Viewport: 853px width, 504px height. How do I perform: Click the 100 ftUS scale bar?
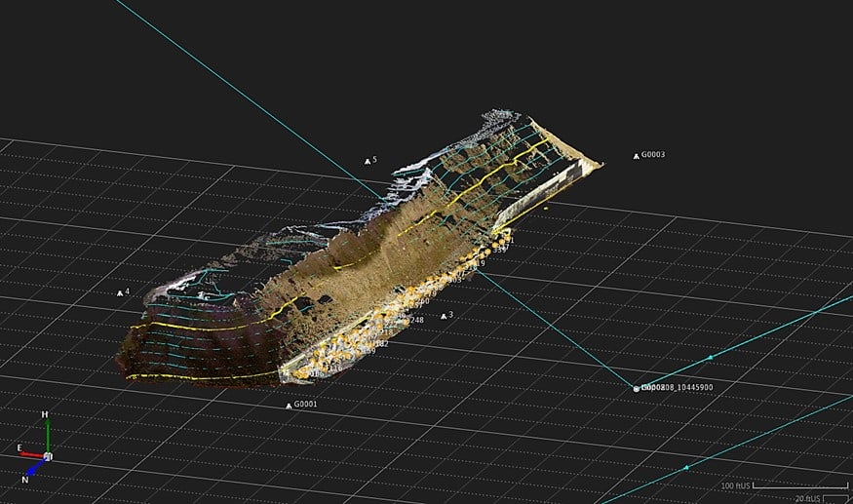pyautogui.click(x=799, y=485)
